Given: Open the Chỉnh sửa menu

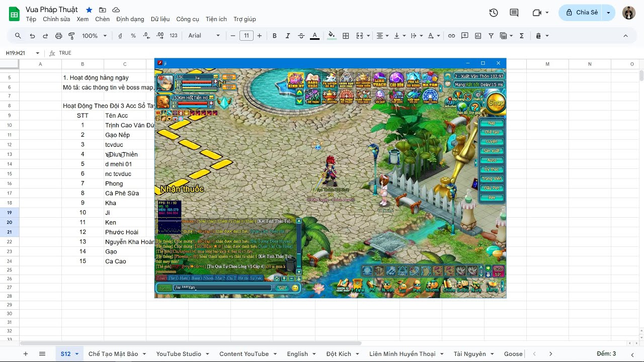Looking at the screenshot, I should [56, 19].
